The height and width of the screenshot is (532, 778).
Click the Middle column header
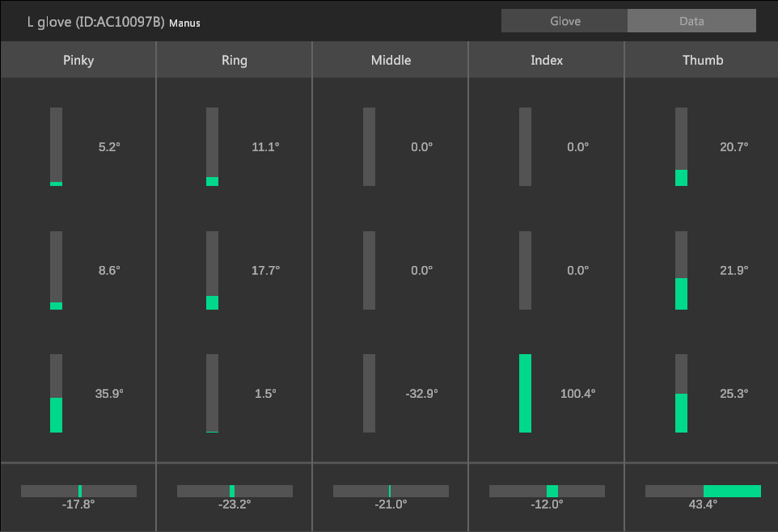(x=391, y=60)
